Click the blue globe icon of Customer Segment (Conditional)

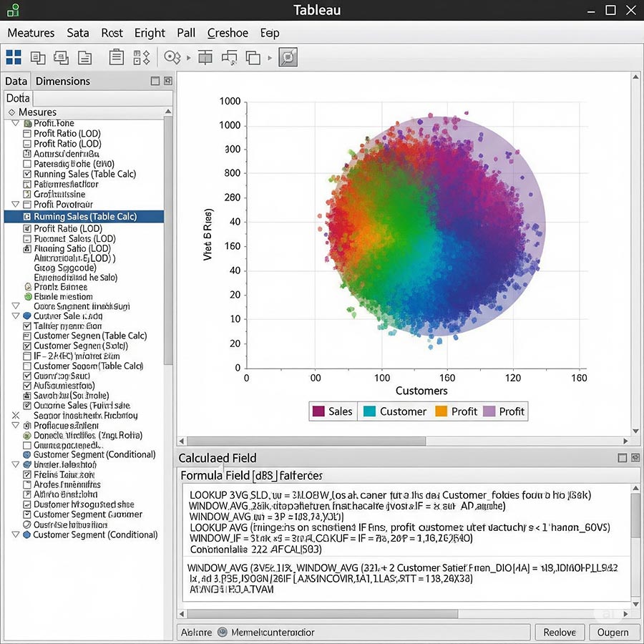(x=26, y=454)
